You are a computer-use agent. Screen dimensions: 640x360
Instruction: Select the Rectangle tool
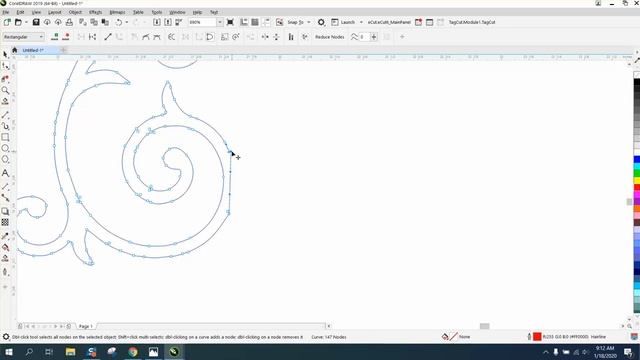5,137
